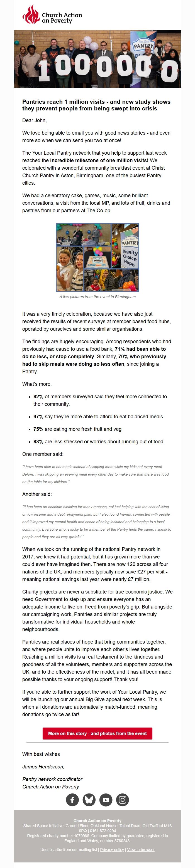Open the Privacy policy link

(x=112, y=849)
